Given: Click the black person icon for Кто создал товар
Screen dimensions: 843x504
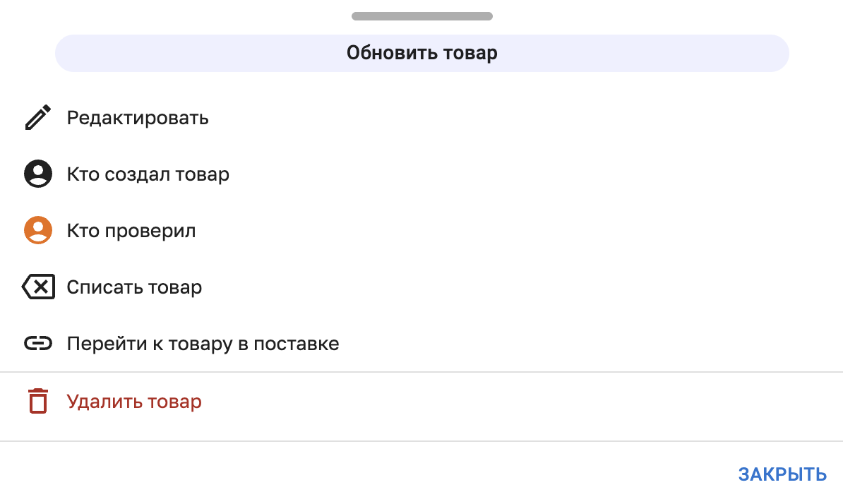Looking at the screenshot, I should coord(39,174).
